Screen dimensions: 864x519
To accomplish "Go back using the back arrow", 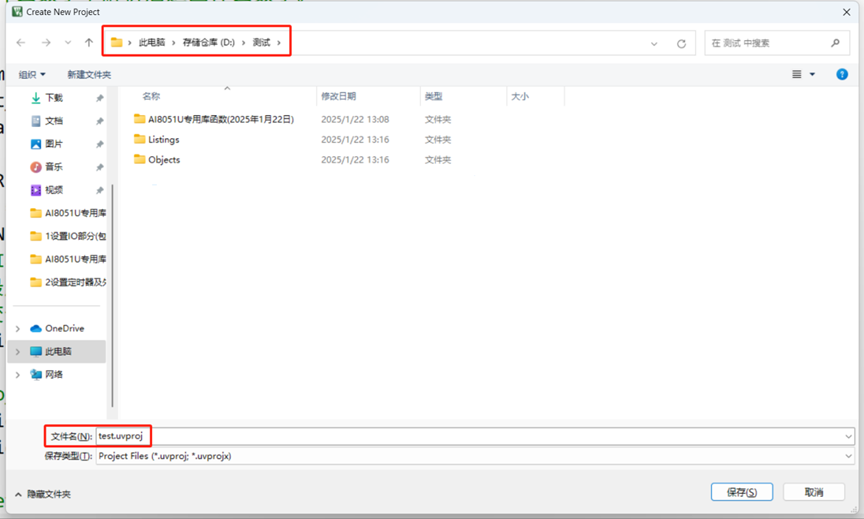I will coord(21,42).
